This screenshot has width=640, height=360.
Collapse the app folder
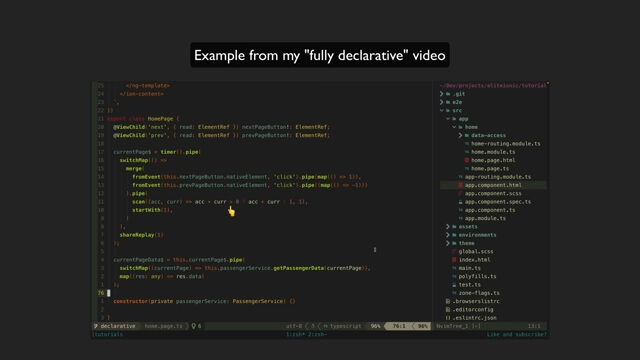click(x=448, y=119)
